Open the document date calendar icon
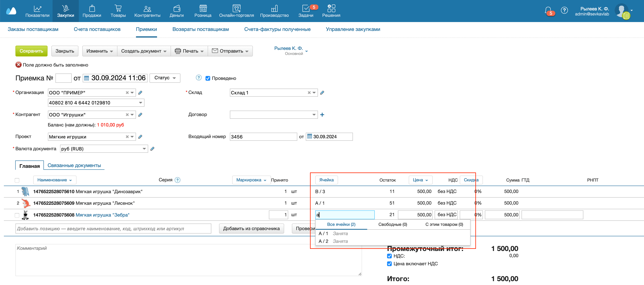The height and width of the screenshot is (285, 644). (87, 78)
